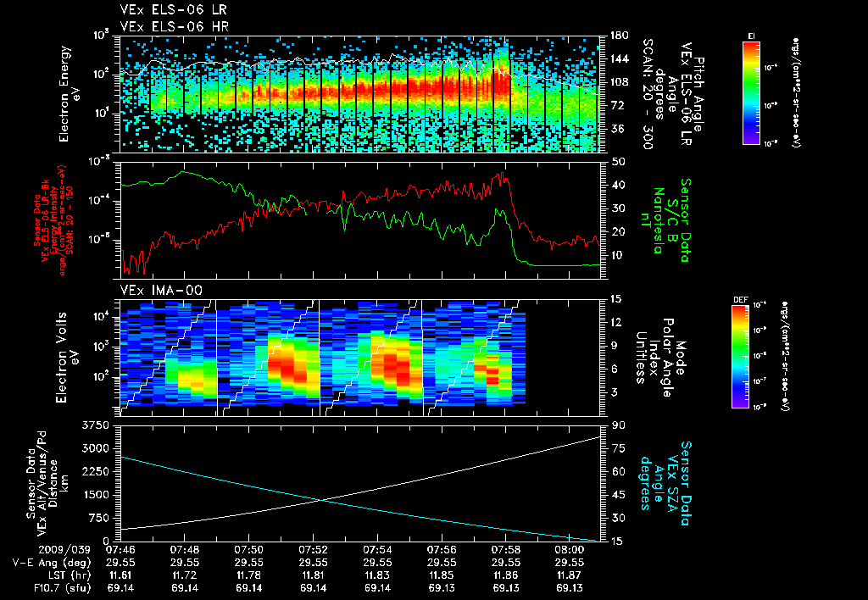Click the 07:54 time tick label
Image resolution: width=868 pixels, height=600 pixels.
[x=377, y=550]
